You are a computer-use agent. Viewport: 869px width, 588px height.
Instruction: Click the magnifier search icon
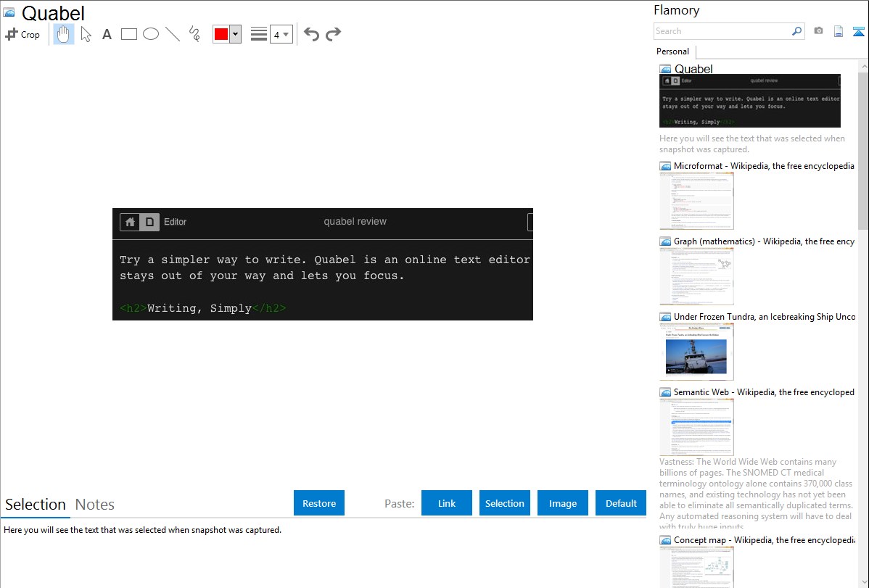[x=797, y=31]
